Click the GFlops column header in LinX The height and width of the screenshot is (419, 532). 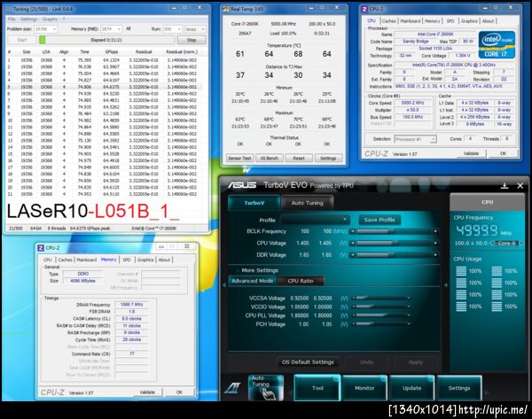coord(112,52)
